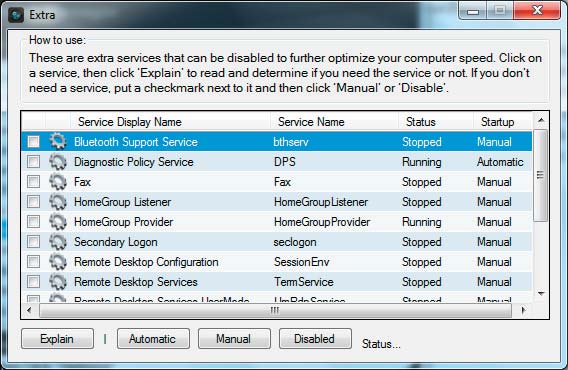Enable the HomeGroup Listener checkbox
The width and height of the screenshot is (568, 370).
tap(33, 201)
